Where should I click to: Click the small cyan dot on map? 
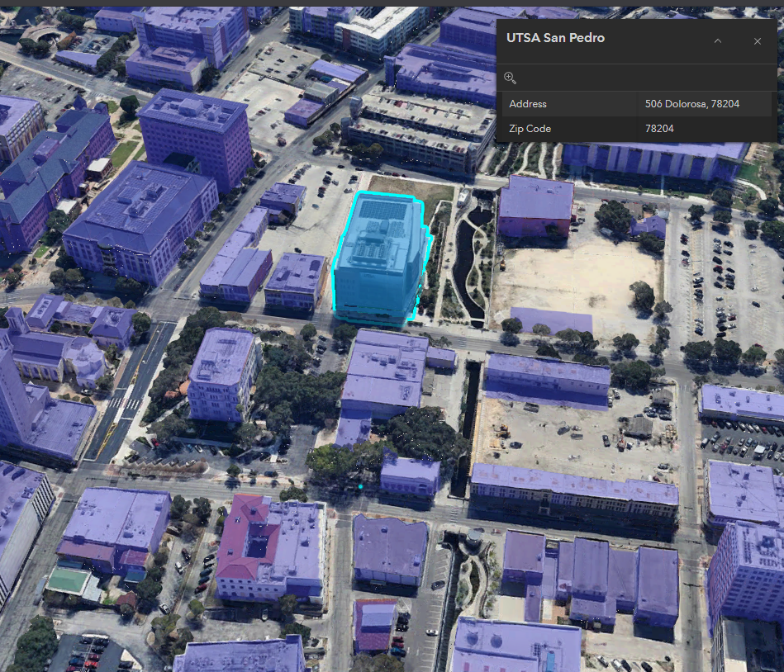pos(360,486)
